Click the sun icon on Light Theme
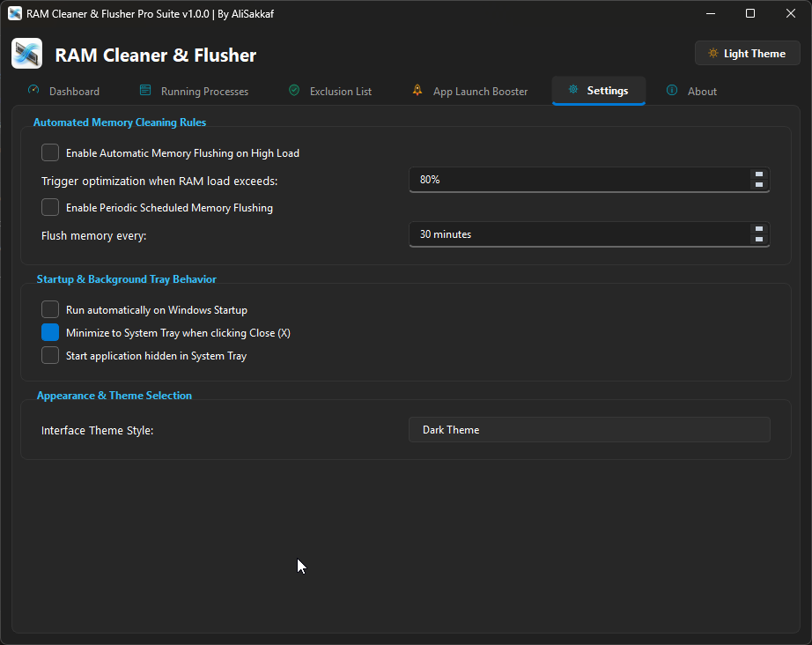 click(713, 54)
